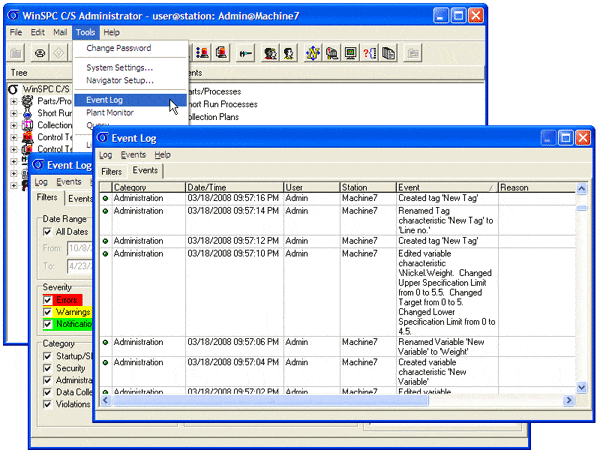
Task: Click the Short Run tree node icon
Action: tap(29, 113)
